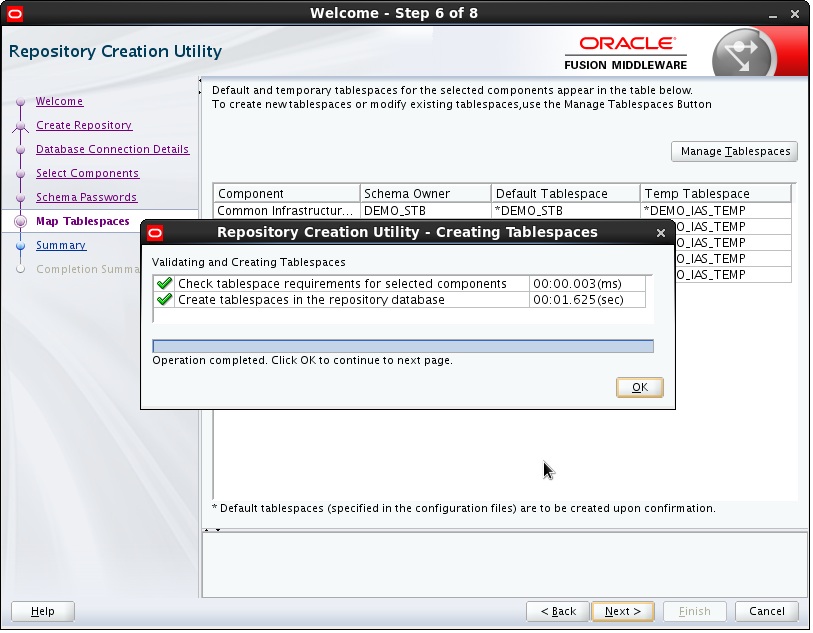
Task: Close the Creating Tablespaces dialog
Action: click(662, 234)
